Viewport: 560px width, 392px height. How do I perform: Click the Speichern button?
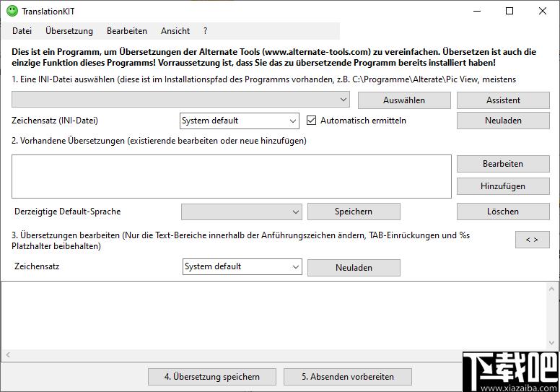354,212
